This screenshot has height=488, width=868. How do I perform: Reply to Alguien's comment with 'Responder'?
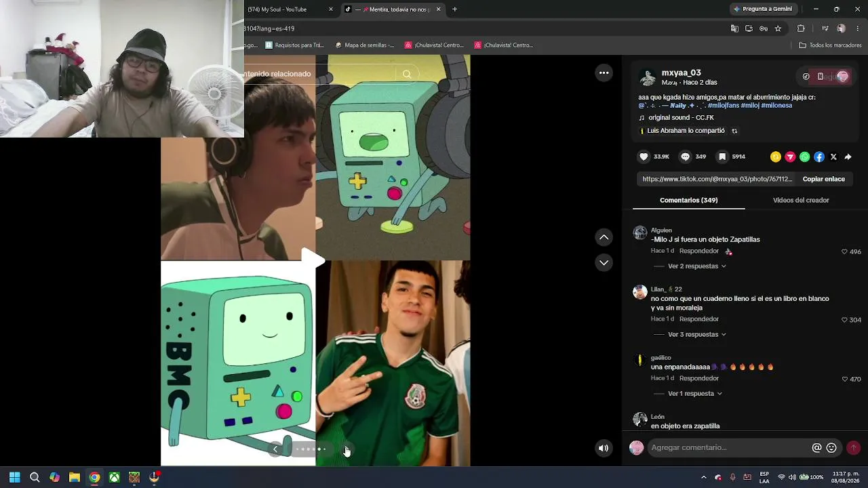tap(699, 251)
